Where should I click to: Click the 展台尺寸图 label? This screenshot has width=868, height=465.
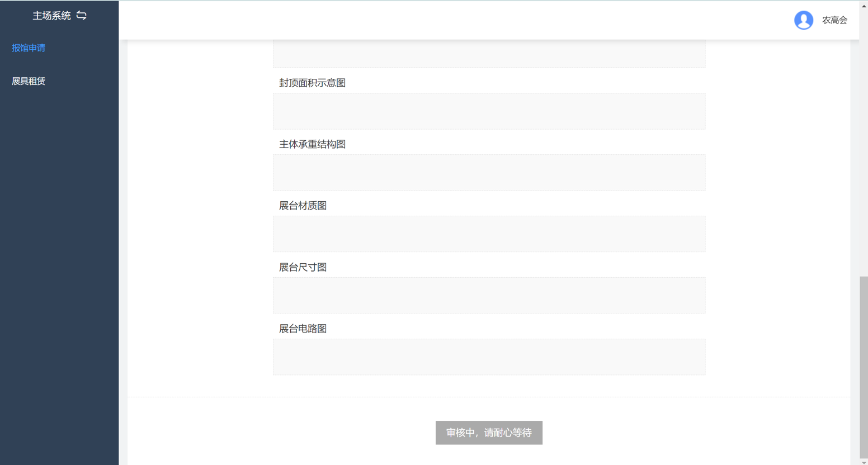[x=303, y=267]
